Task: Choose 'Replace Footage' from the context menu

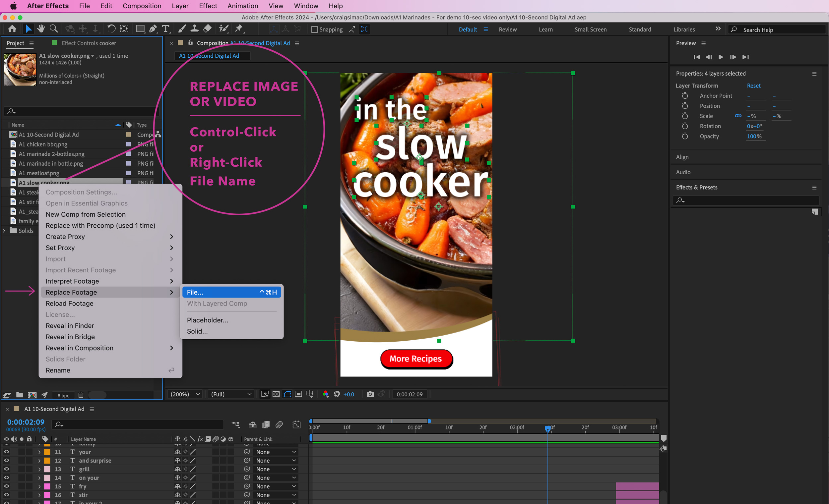Action: tap(71, 292)
